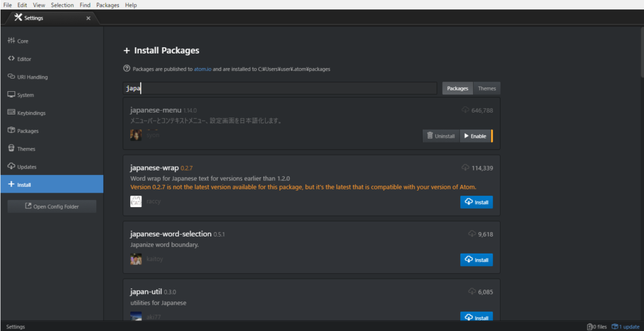Install the japanese-wrap package
Screen dimensions: 644x331
tap(477, 202)
